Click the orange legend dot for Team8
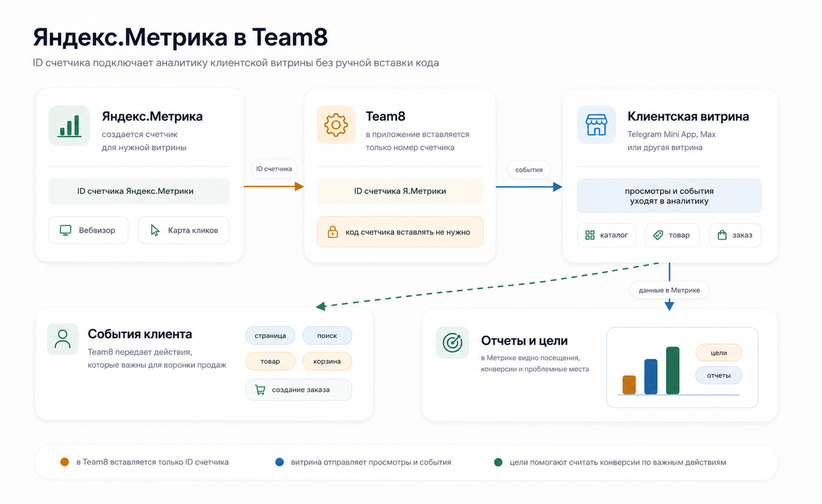The image size is (822, 504). [x=65, y=462]
